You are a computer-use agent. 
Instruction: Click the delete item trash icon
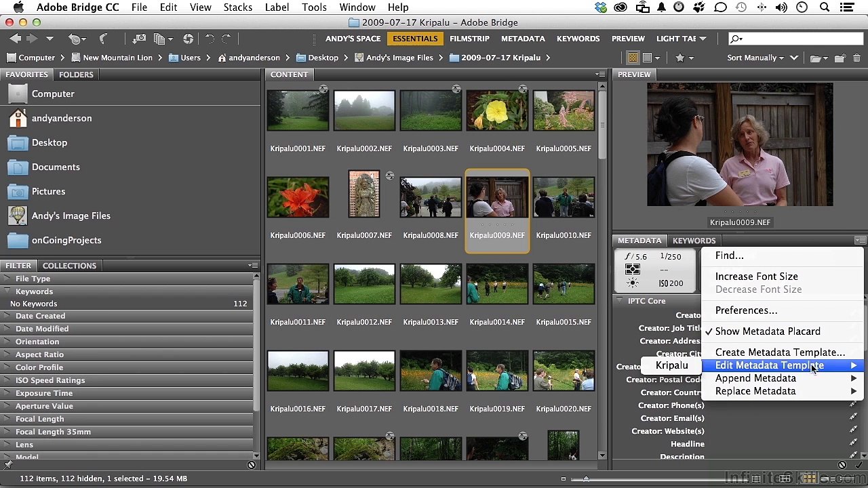[856, 58]
